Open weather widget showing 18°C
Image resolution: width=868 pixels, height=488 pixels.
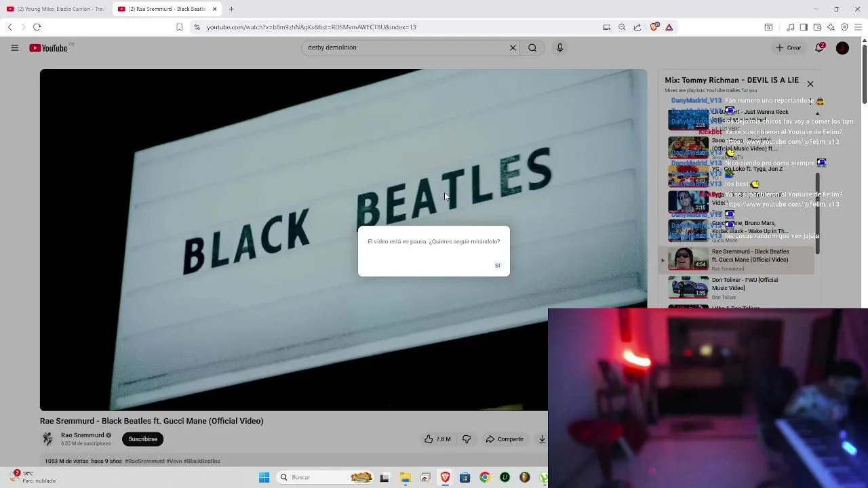(x=33, y=477)
